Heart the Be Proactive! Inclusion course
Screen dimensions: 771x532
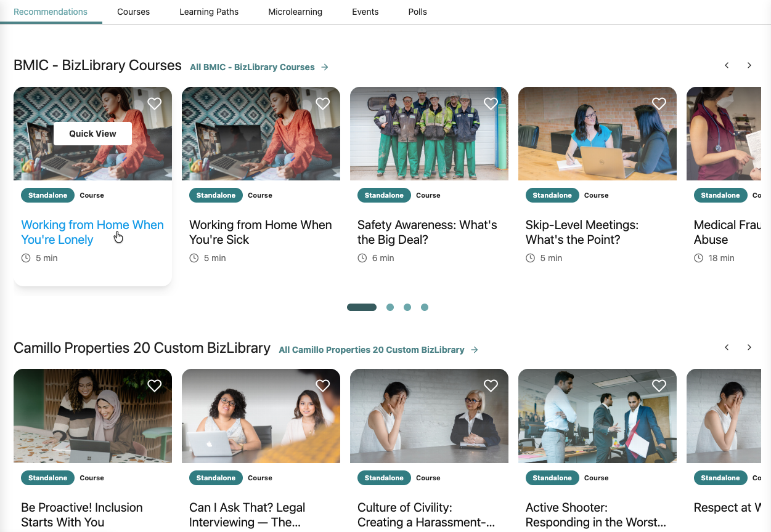click(155, 386)
